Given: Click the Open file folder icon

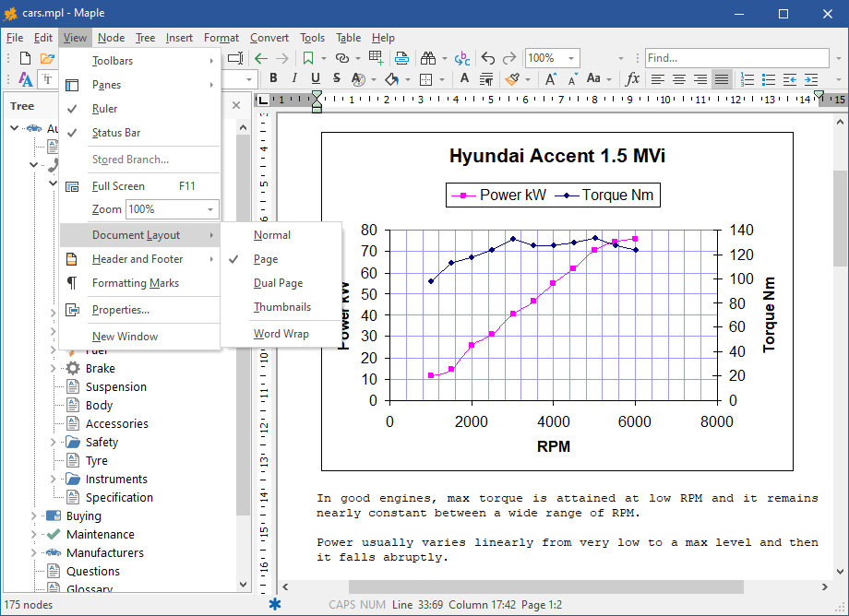Looking at the screenshot, I should pos(47,58).
